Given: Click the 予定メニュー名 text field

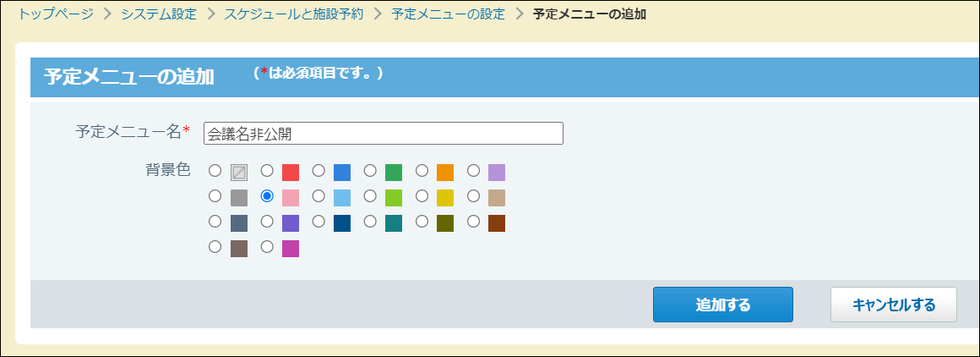Looking at the screenshot, I should coord(383,133).
